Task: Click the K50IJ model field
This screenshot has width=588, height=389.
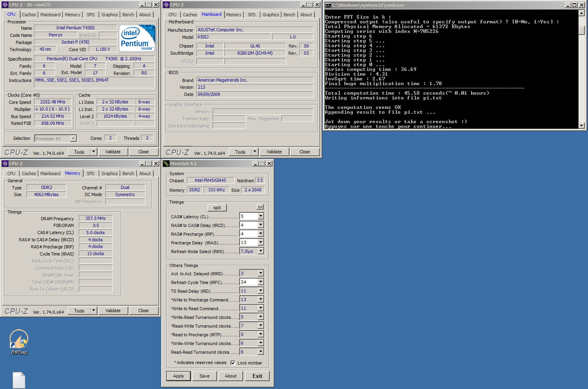Action: pos(234,37)
